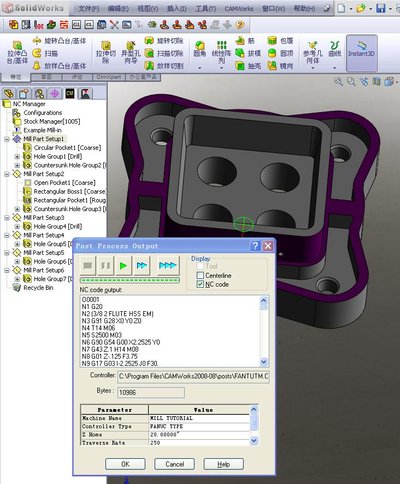Expand the Hole Group1 [Drill] tree node
Screen dimensions: 400x484
[x=17, y=156]
